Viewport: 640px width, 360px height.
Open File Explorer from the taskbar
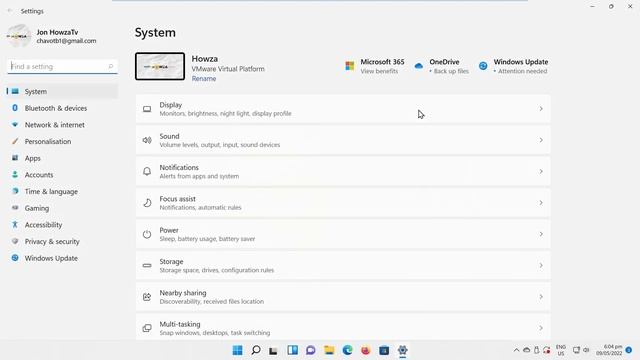[x=329, y=350]
